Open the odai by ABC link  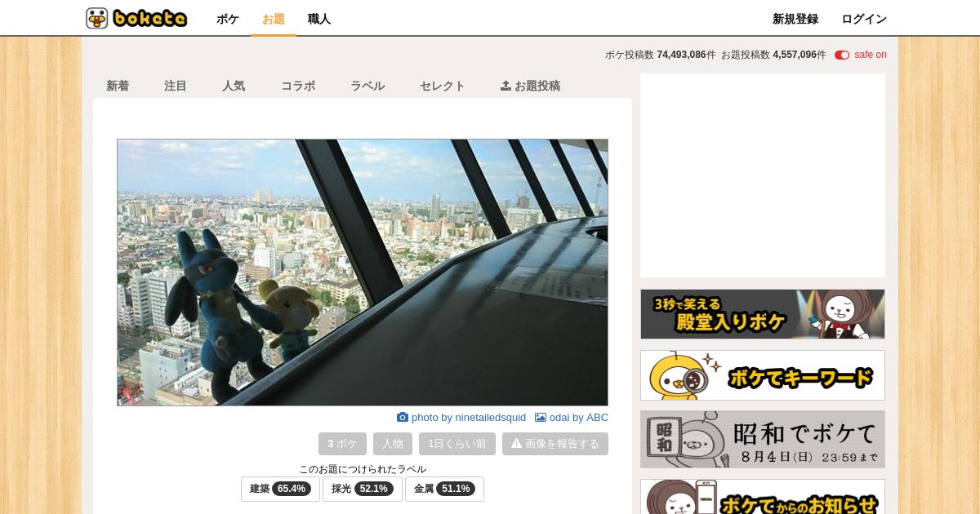572,417
